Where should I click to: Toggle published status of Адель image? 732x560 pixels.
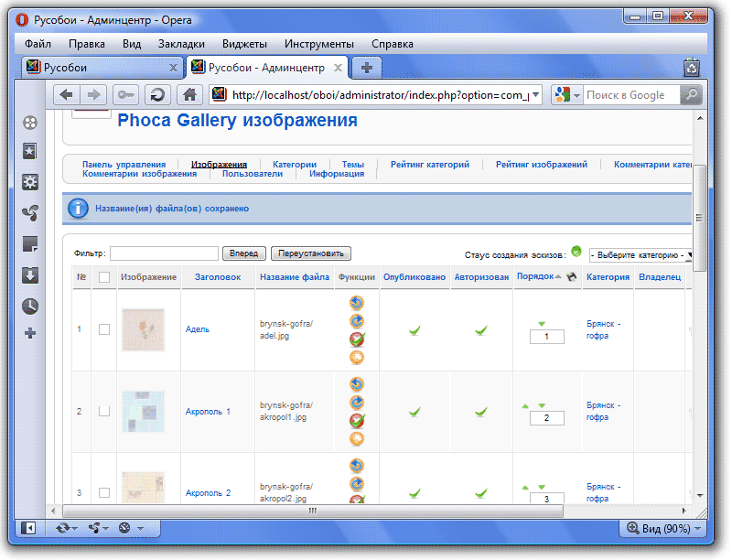(x=414, y=329)
